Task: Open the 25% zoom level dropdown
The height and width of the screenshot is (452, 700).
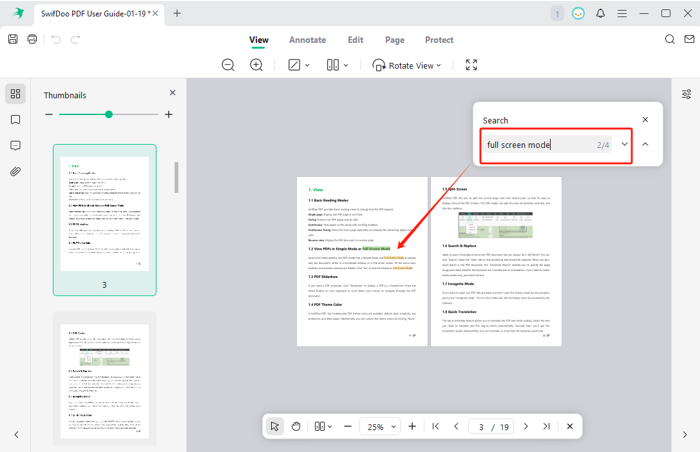Action: (x=380, y=427)
